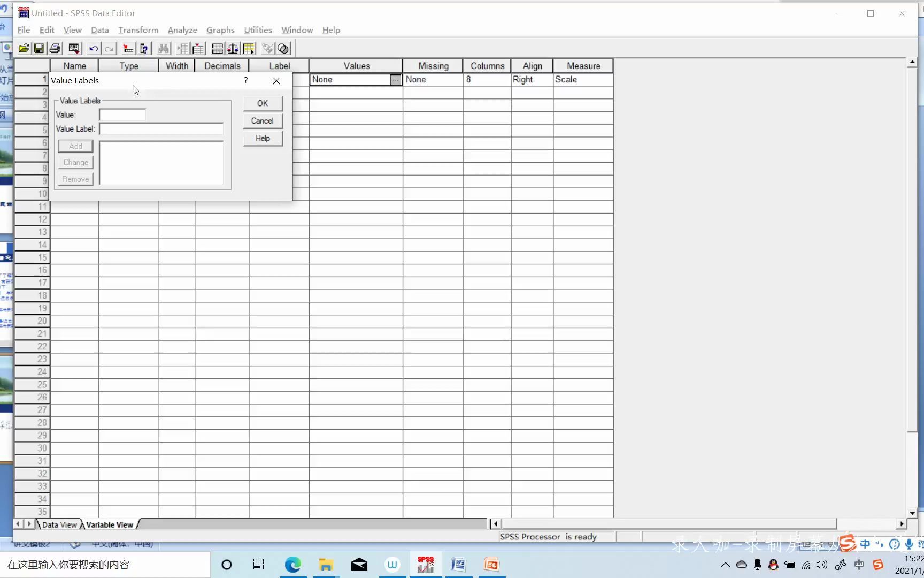Click the sheet tab scroll-left arrow
Screen dimensions: 924x578
click(x=19, y=524)
